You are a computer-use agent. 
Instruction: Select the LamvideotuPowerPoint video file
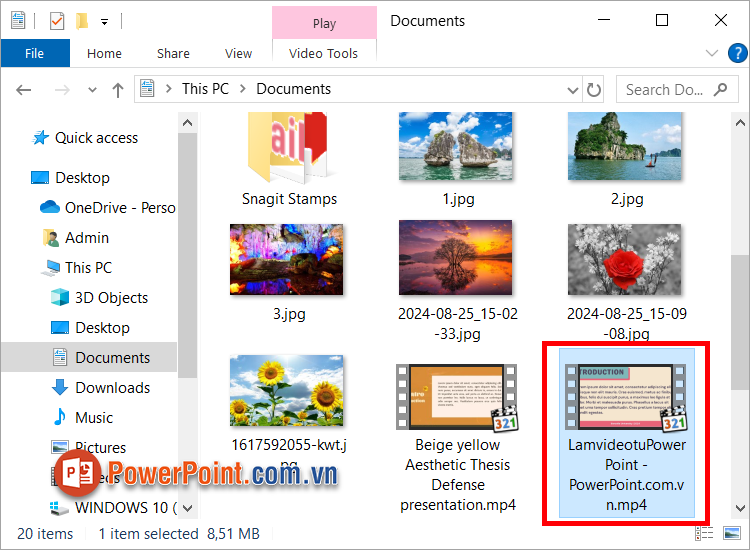coord(627,433)
